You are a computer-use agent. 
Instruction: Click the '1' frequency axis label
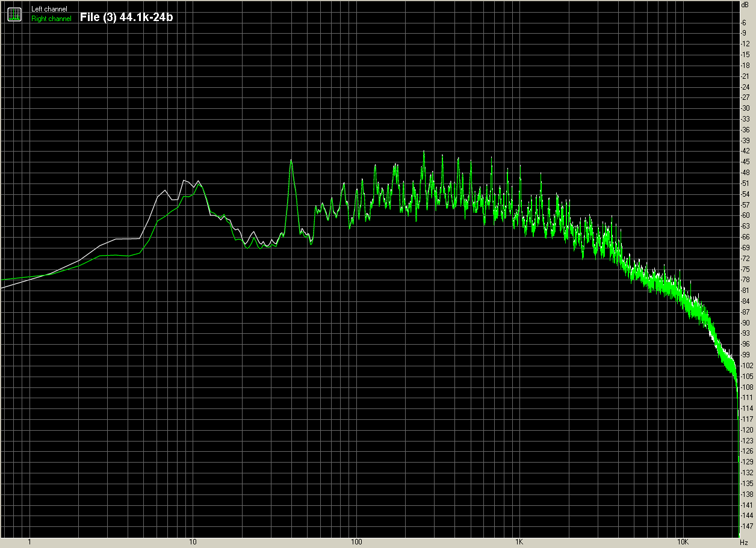(29, 542)
